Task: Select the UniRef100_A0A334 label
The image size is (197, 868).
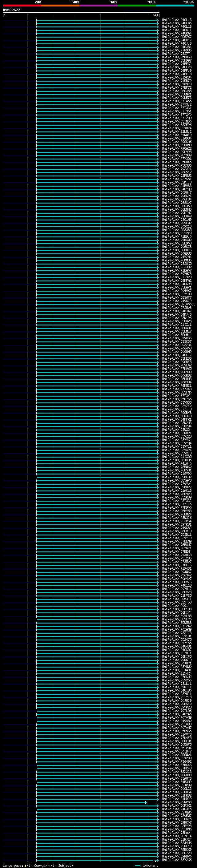Action: [x=177, y=382]
